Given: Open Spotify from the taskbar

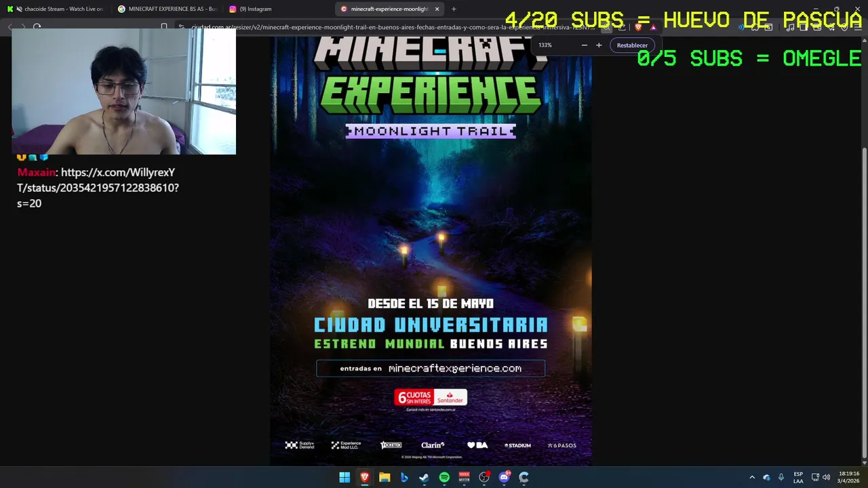Looking at the screenshot, I should coord(444,477).
